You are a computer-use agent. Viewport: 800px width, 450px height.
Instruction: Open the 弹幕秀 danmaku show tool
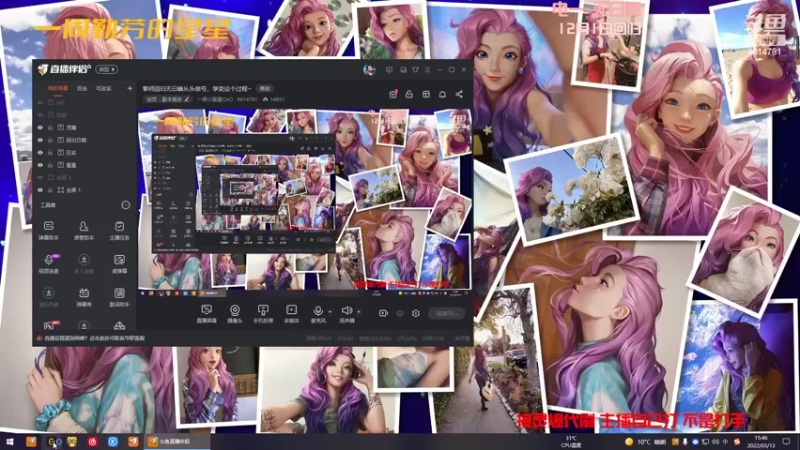click(84, 297)
